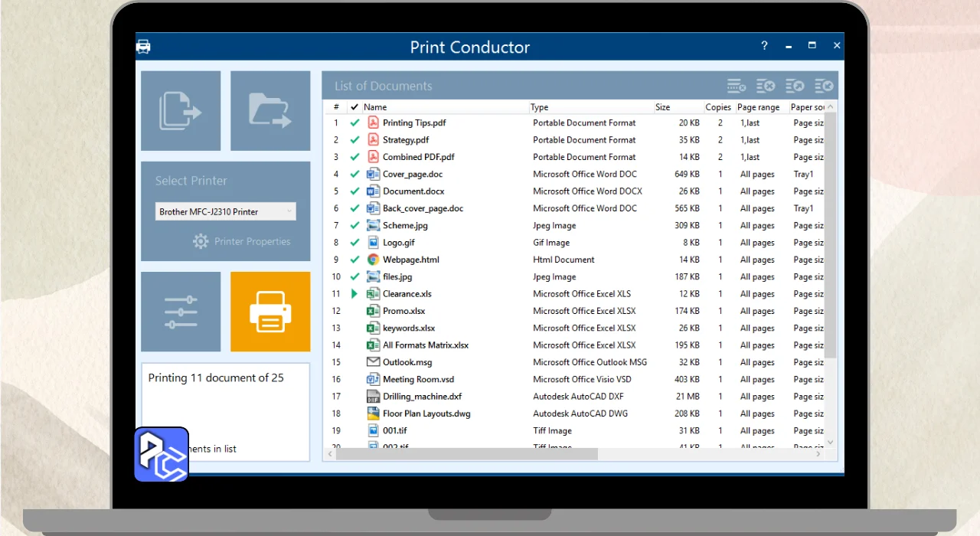Image resolution: width=980 pixels, height=536 pixels.
Task: Click the horizontal scrollbar left arrow
Action: [x=330, y=454]
